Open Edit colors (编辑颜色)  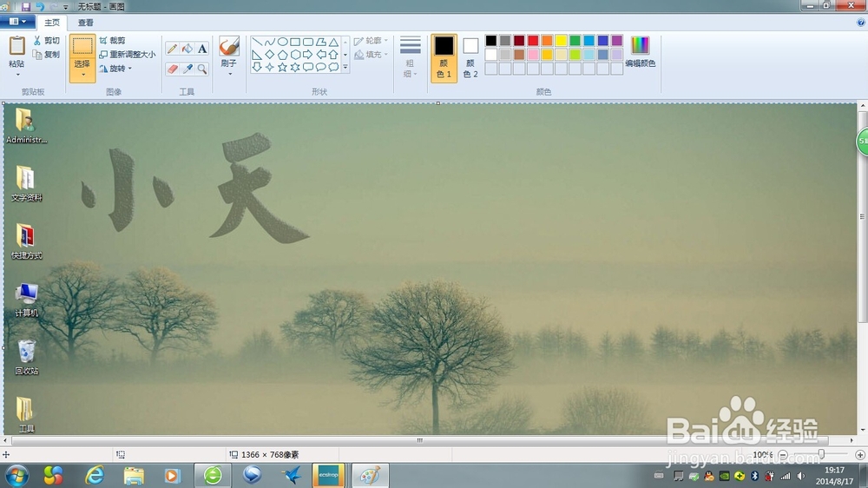click(x=640, y=51)
